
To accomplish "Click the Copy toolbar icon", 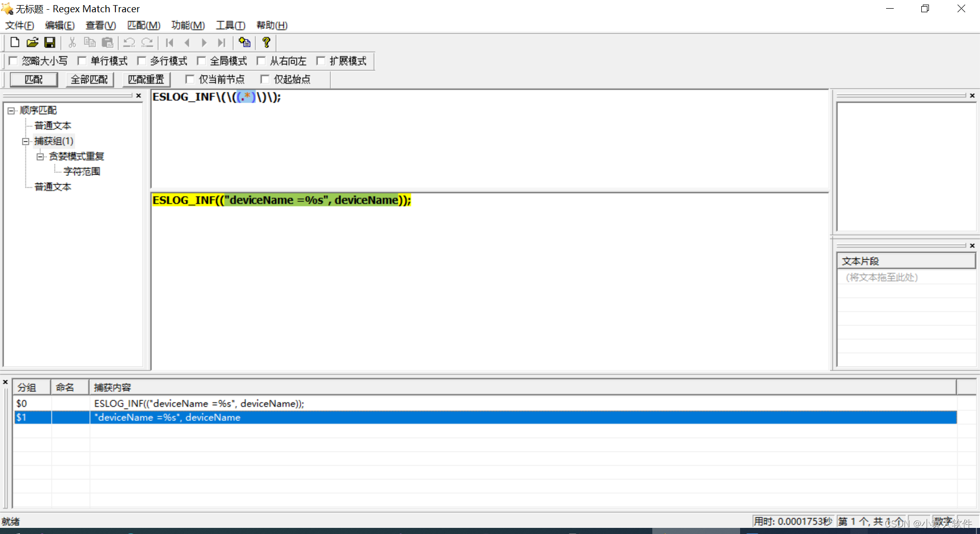I will (x=90, y=43).
